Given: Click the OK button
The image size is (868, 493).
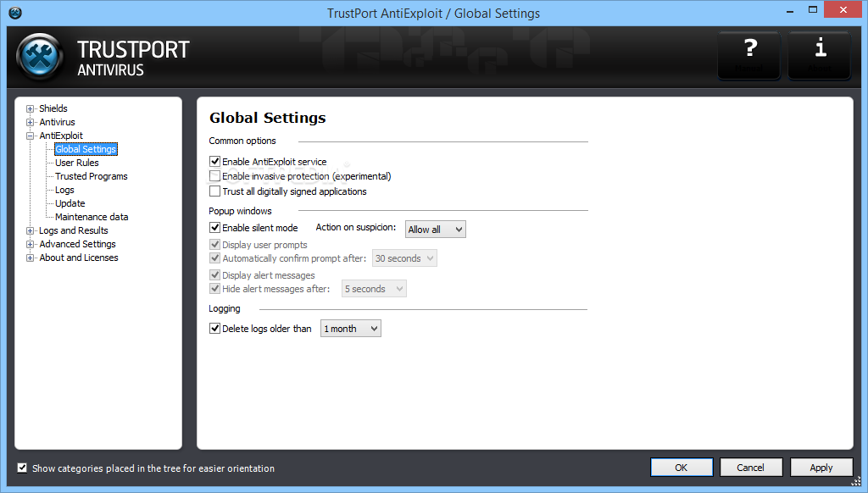Looking at the screenshot, I should (x=682, y=468).
